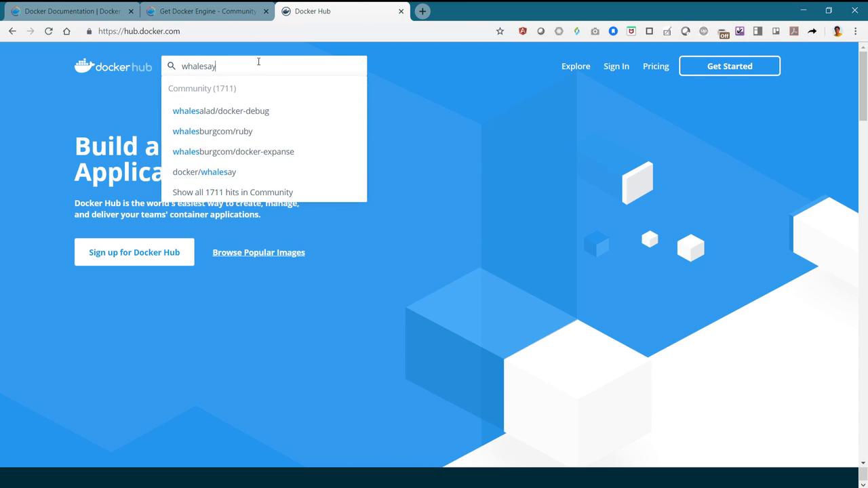
Task: Click the browser forward arrow
Action: coord(31,31)
